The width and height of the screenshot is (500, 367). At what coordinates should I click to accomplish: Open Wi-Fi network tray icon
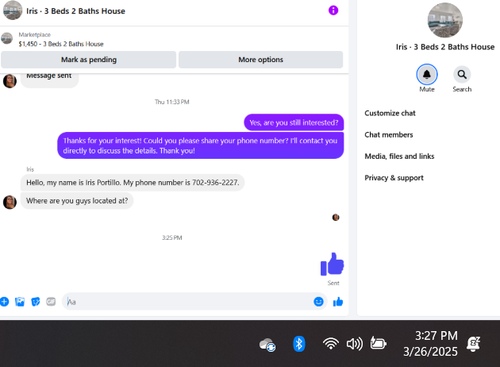point(330,344)
